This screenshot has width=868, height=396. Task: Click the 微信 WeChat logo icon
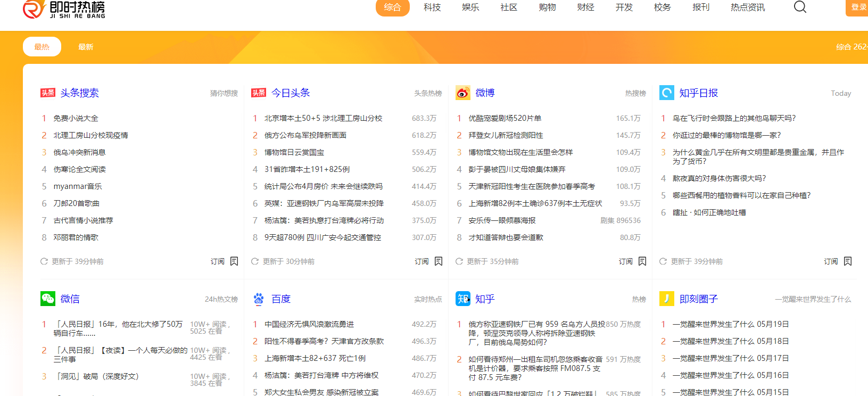click(48, 299)
